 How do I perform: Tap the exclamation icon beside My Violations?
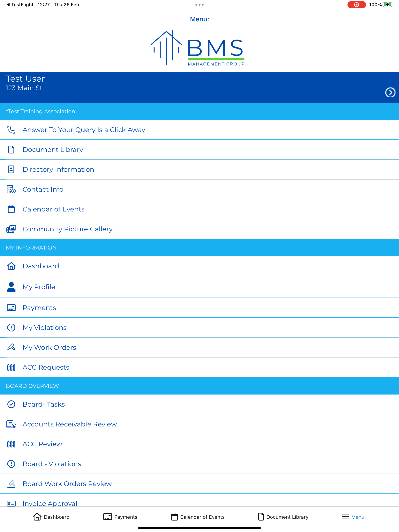pos(11,327)
